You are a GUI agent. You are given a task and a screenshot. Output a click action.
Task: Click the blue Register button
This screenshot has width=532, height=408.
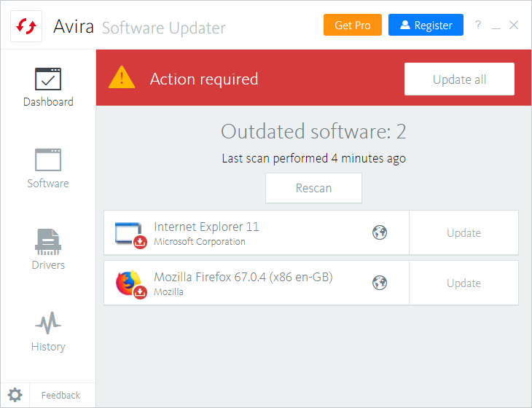click(x=426, y=25)
